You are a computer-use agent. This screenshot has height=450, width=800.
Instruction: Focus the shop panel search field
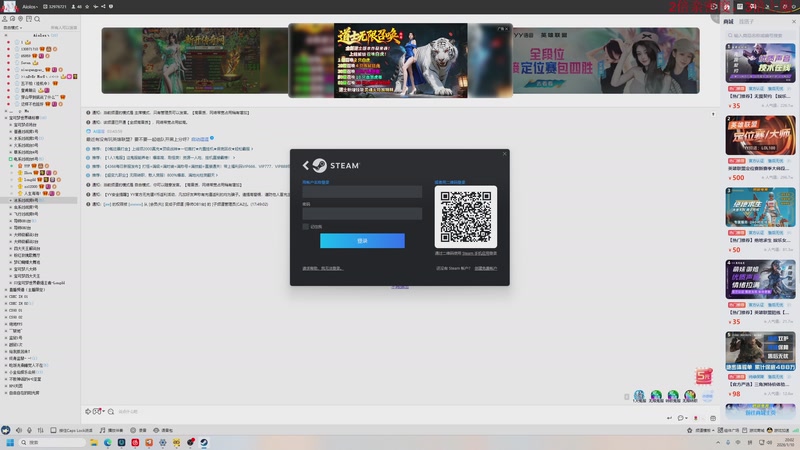(760, 35)
